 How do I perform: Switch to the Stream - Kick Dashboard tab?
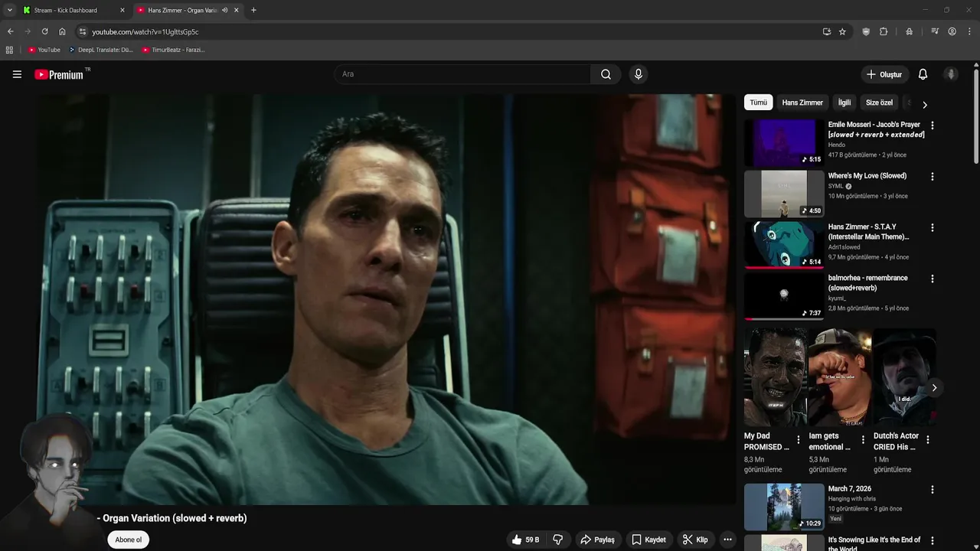pyautogui.click(x=73, y=10)
